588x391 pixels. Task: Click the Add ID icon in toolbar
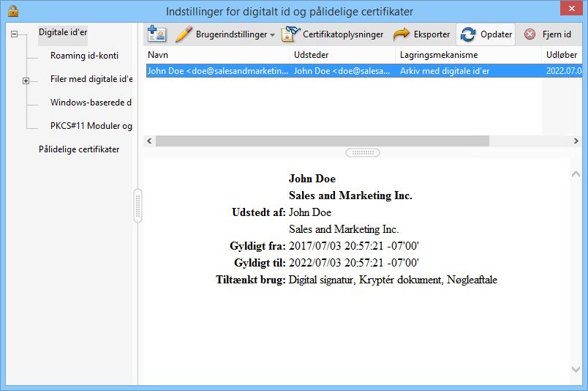point(157,34)
